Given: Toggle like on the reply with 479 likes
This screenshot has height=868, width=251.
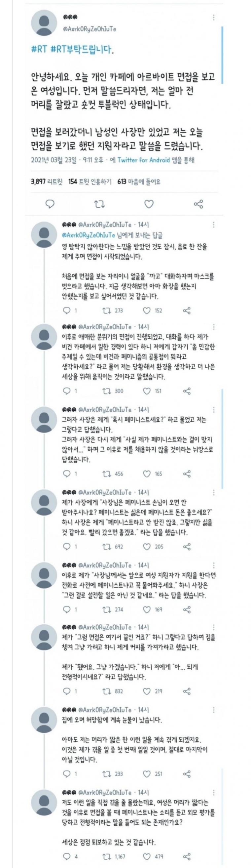Looking at the screenshot, I should point(147,856).
